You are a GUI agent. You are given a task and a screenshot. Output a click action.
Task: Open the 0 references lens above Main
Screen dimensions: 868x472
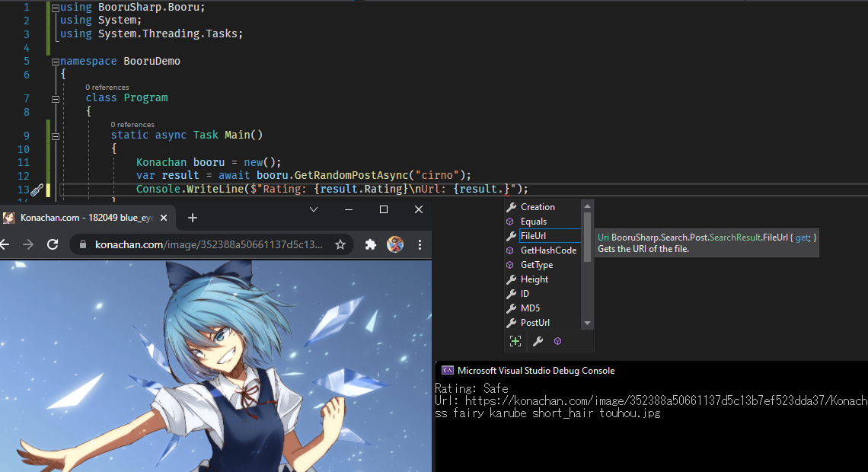coord(132,125)
